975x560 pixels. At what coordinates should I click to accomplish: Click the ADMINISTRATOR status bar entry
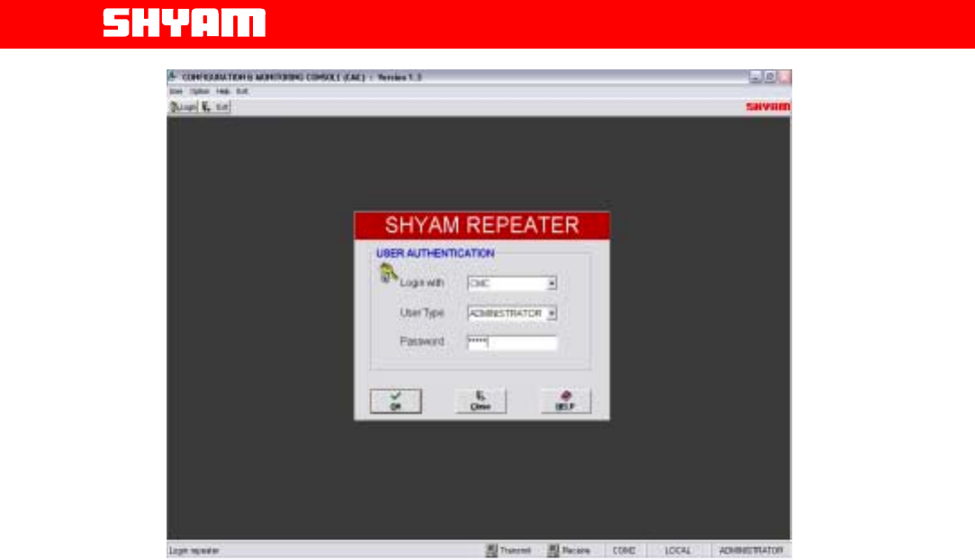click(x=751, y=551)
